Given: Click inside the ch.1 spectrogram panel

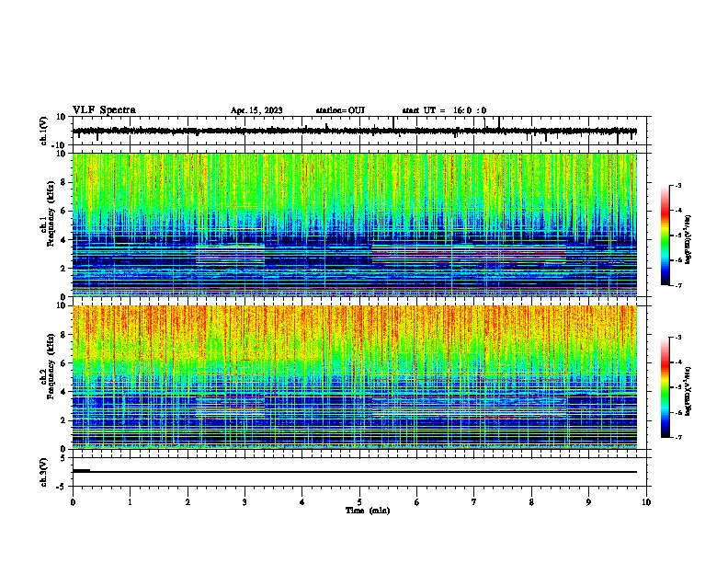Looking at the screenshot, I should (355, 224).
